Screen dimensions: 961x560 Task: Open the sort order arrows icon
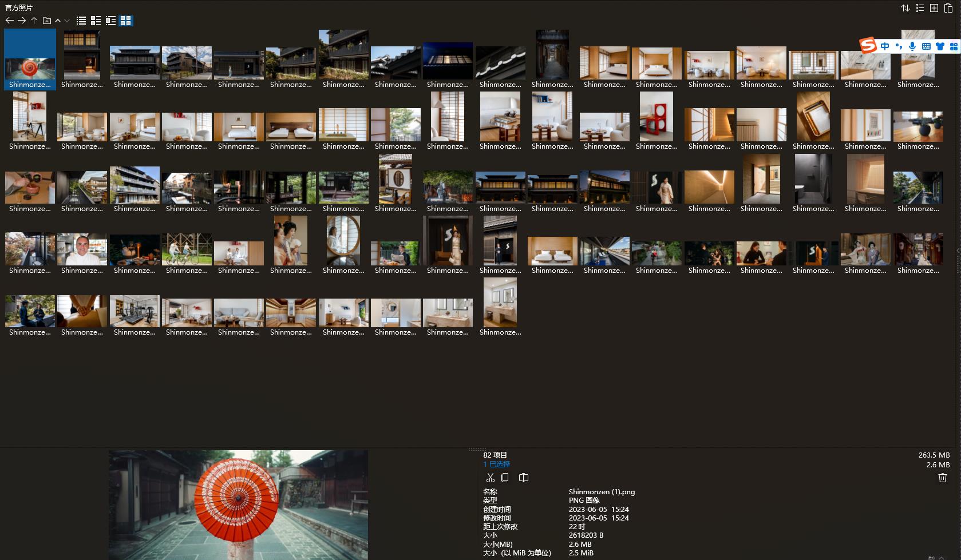tap(905, 8)
